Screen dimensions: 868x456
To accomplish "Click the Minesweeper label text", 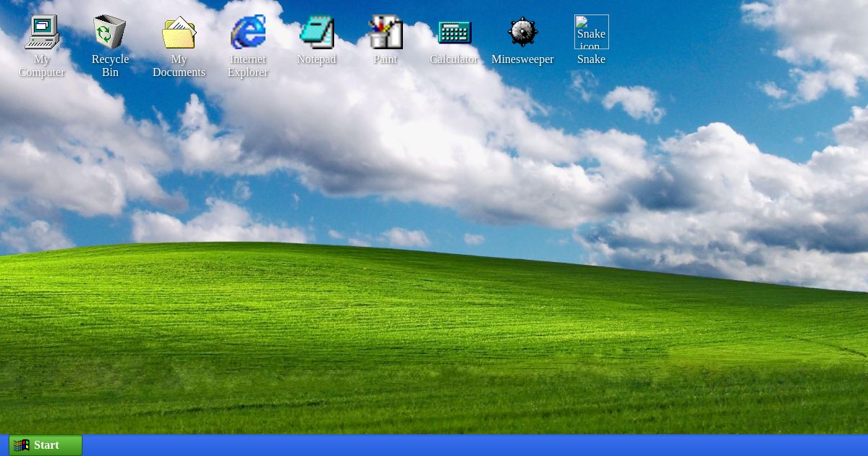I will click(x=522, y=59).
